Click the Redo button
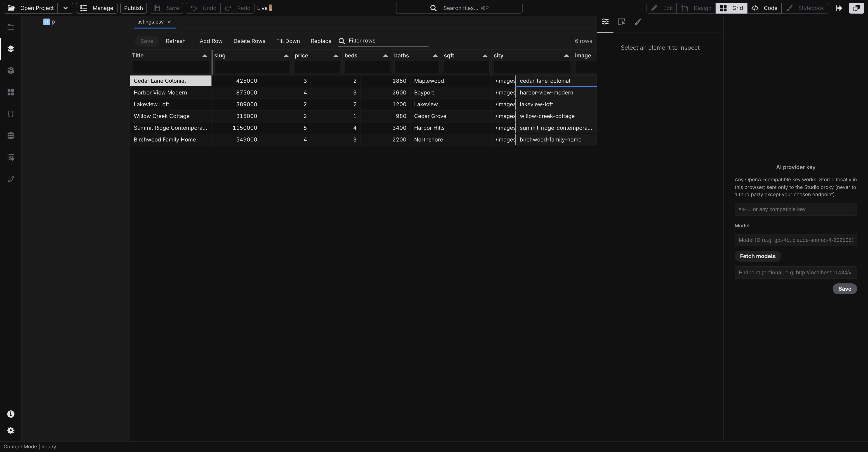 [x=238, y=8]
